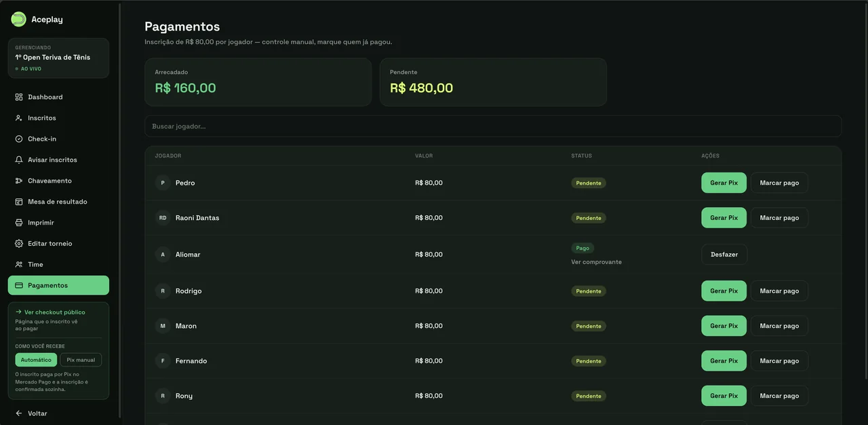Click the Chaveamento bracket icon

[19, 181]
